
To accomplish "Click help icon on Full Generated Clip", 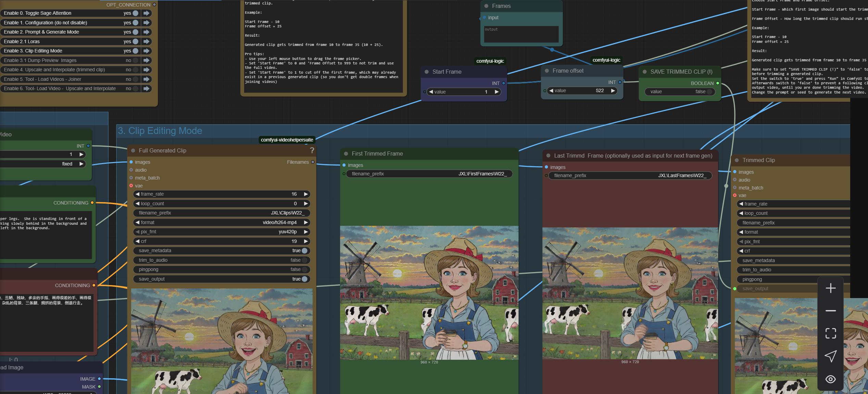I will click(x=312, y=150).
